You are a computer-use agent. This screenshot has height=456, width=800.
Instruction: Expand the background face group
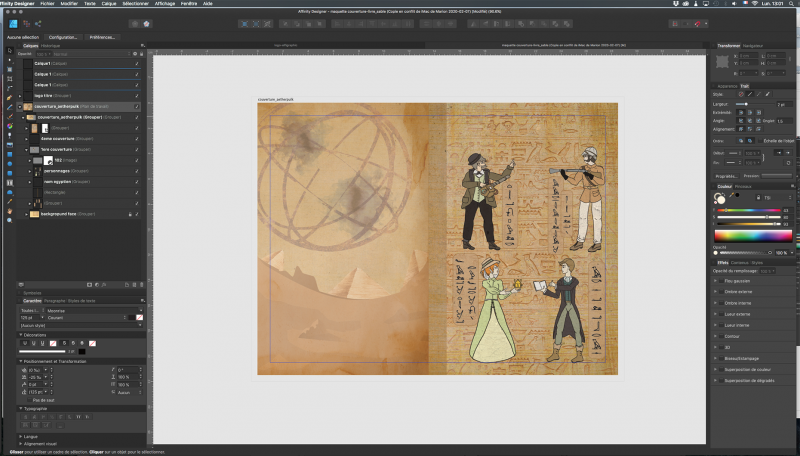coord(27,214)
